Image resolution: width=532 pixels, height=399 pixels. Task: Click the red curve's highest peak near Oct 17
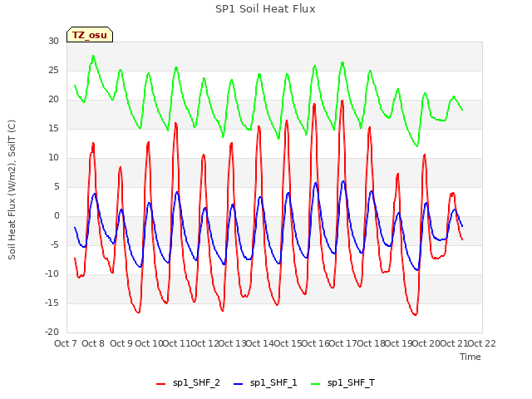click(x=342, y=101)
